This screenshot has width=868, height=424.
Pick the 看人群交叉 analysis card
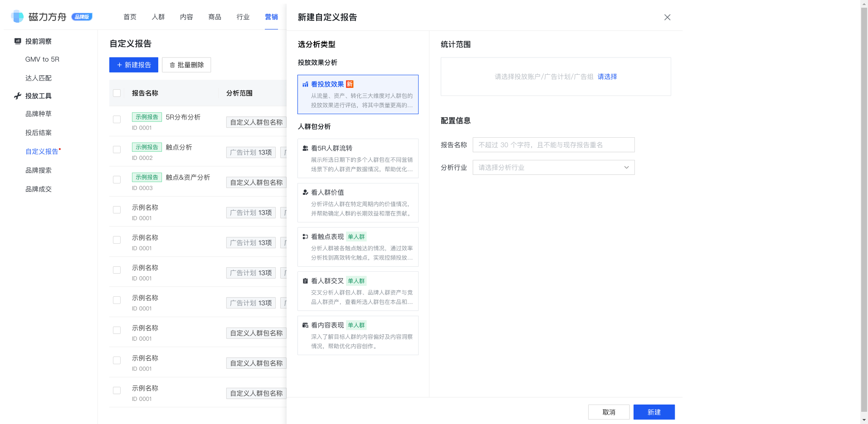[357, 291]
